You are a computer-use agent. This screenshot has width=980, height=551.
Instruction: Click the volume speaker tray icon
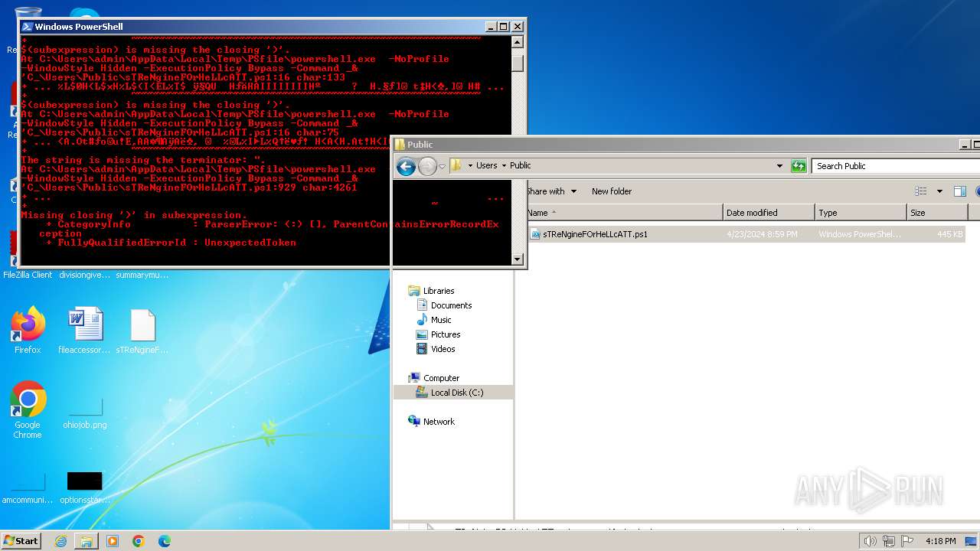point(870,541)
